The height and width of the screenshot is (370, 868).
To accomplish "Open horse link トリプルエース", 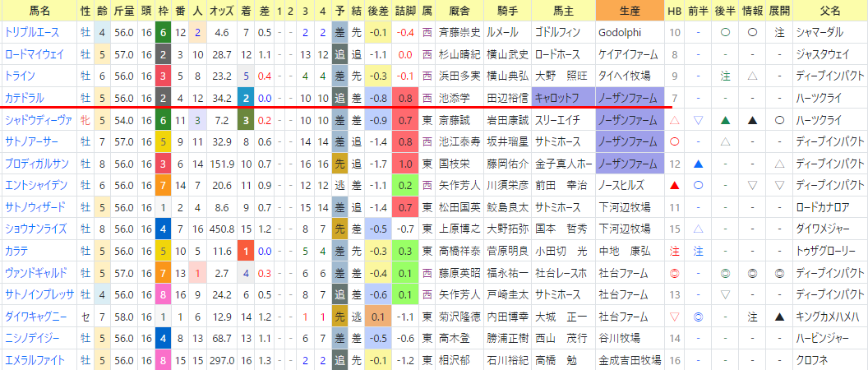I will point(31,33).
